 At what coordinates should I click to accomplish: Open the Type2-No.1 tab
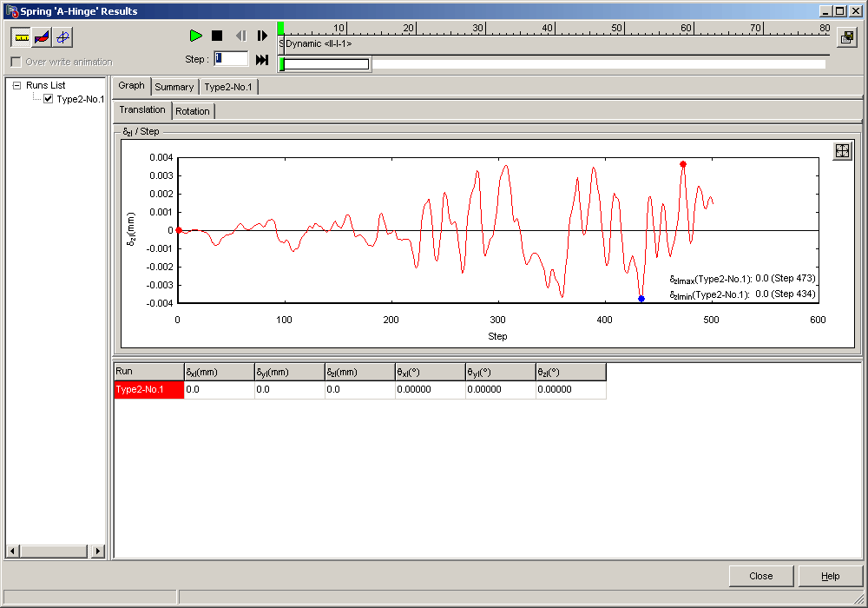pos(229,87)
